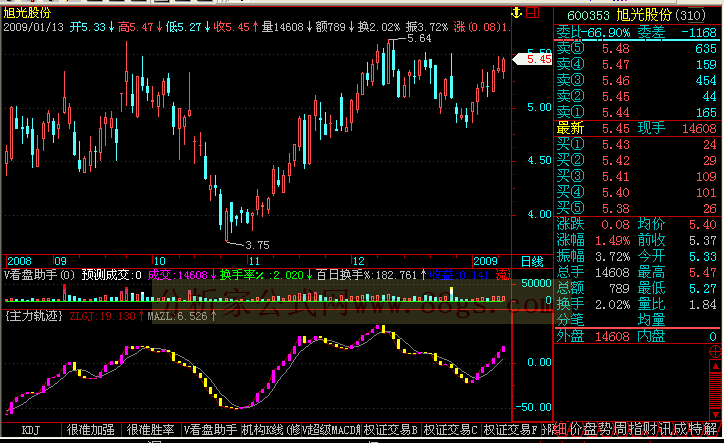Click the 百日换手%:182.761 value
The height and width of the screenshot is (443, 724).
(x=368, y=275)
